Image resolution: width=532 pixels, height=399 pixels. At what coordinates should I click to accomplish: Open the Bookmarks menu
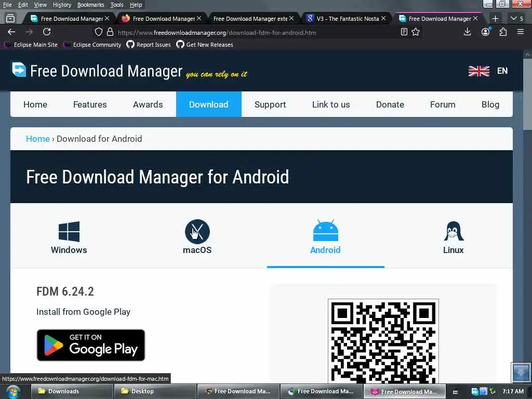(x=90, y=5)
